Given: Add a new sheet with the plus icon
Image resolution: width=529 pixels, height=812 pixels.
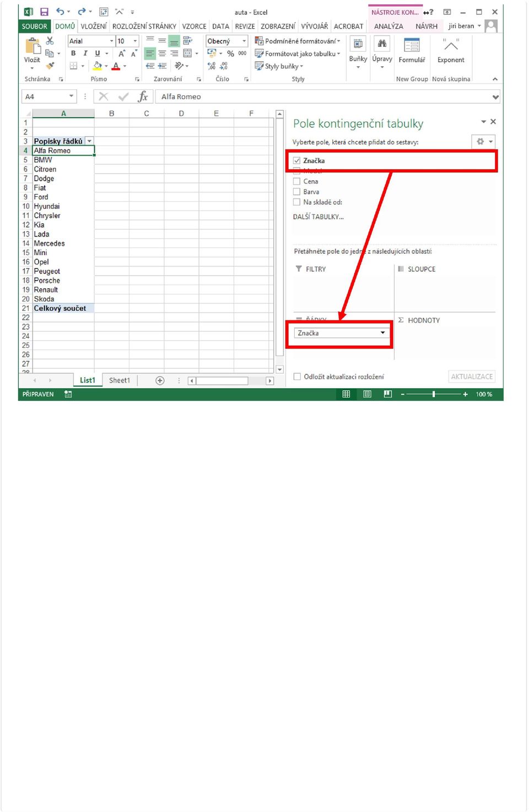Looking at the screenshot, I should point(160,380).
